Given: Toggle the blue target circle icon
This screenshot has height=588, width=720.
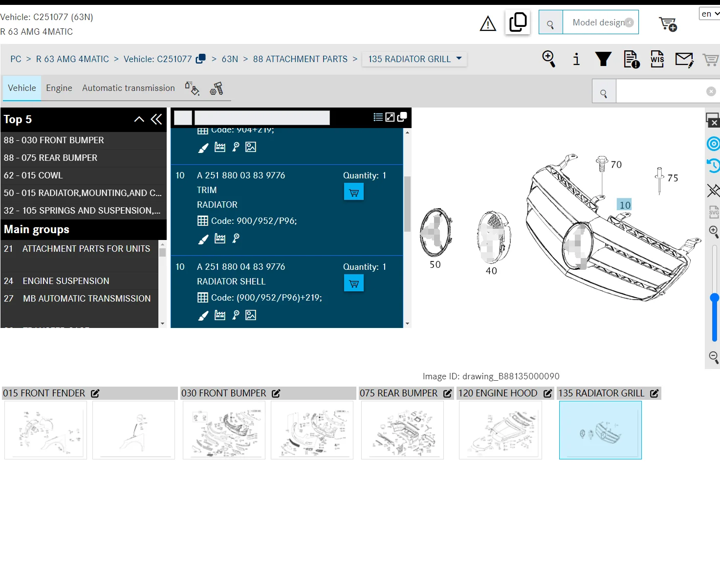Looking at the screenshot, I should [714, 144].
